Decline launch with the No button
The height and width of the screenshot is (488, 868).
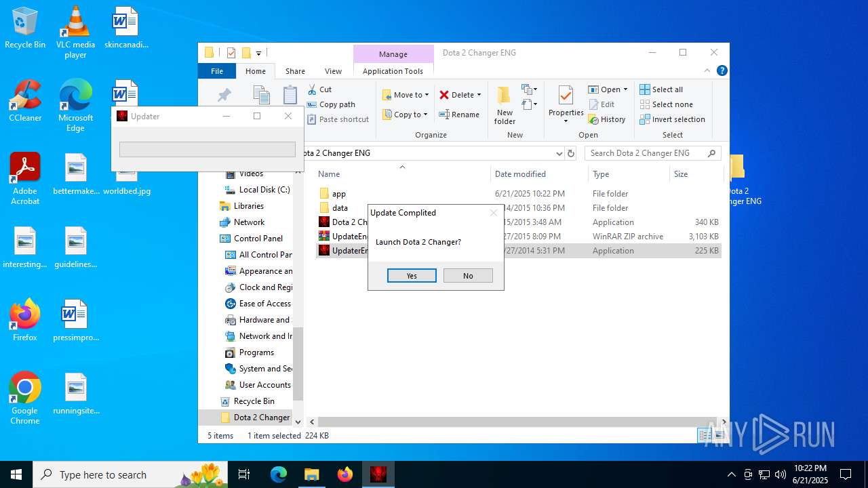[x=468, y=276]
